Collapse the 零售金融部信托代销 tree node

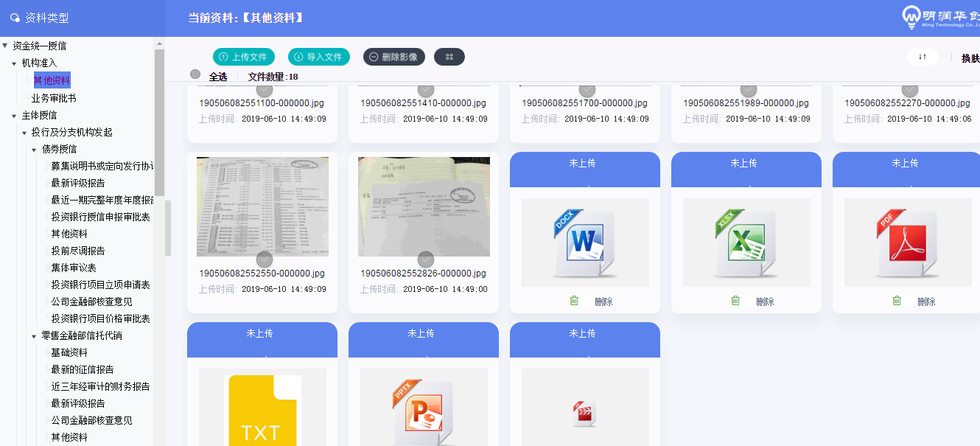[34, 336]
